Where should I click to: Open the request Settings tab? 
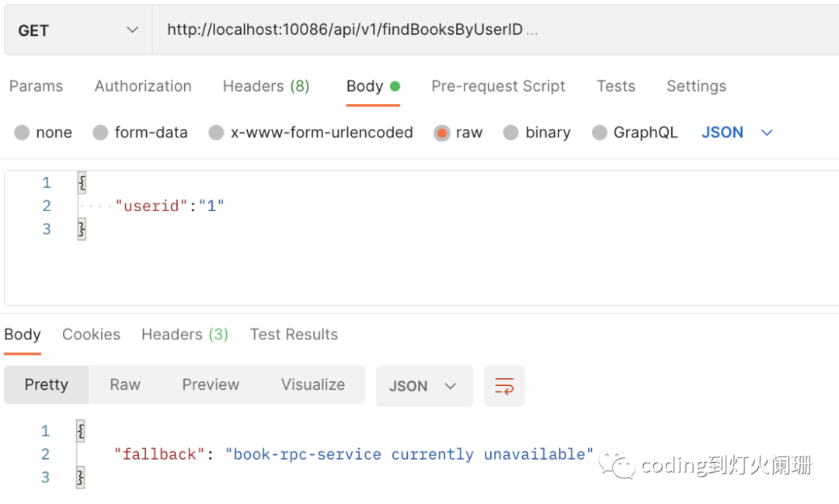pos(696,86)
